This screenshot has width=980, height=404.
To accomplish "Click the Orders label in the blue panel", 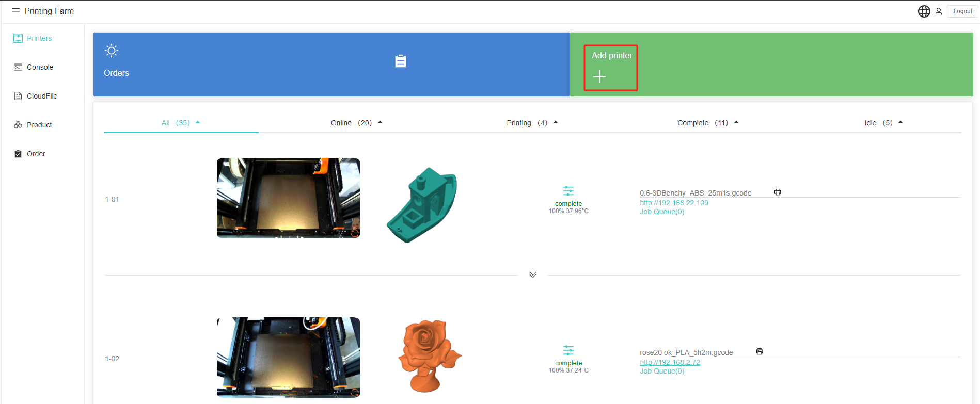I will tap(116, 73).
